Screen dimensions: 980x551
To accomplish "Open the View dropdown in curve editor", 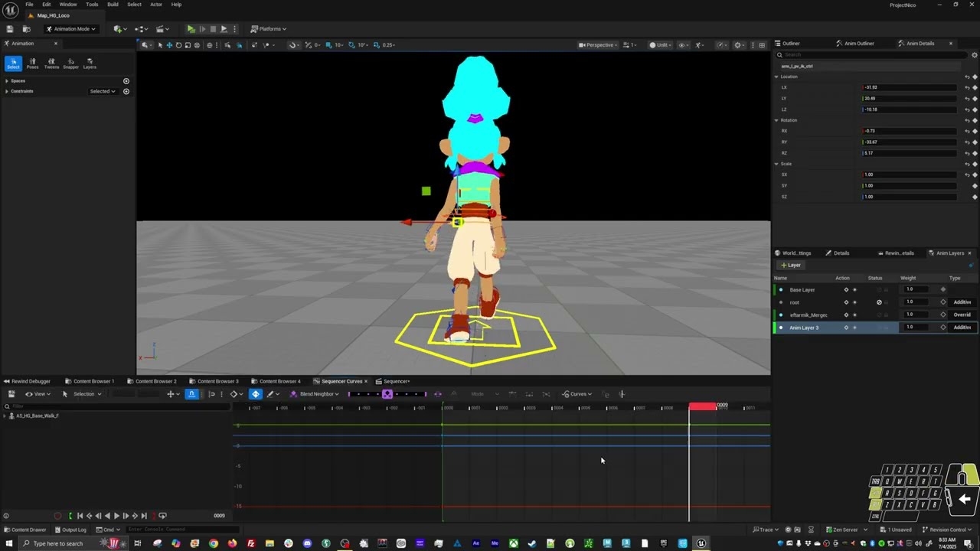I will point(38,394).
